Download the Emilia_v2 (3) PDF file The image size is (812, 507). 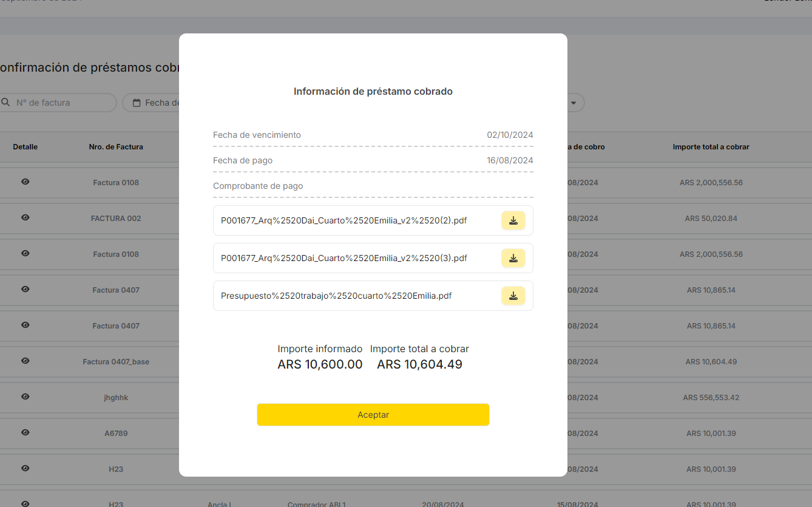pyautogui.click(x=513, y=258)
